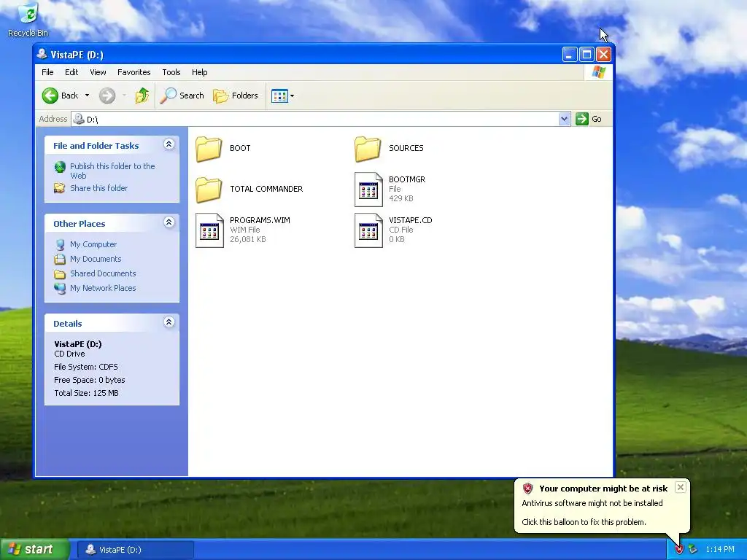Viewport: 747px width, 560px height.
Task: Click the balloon text to fix antivirus problem
Action: point(584,522)
